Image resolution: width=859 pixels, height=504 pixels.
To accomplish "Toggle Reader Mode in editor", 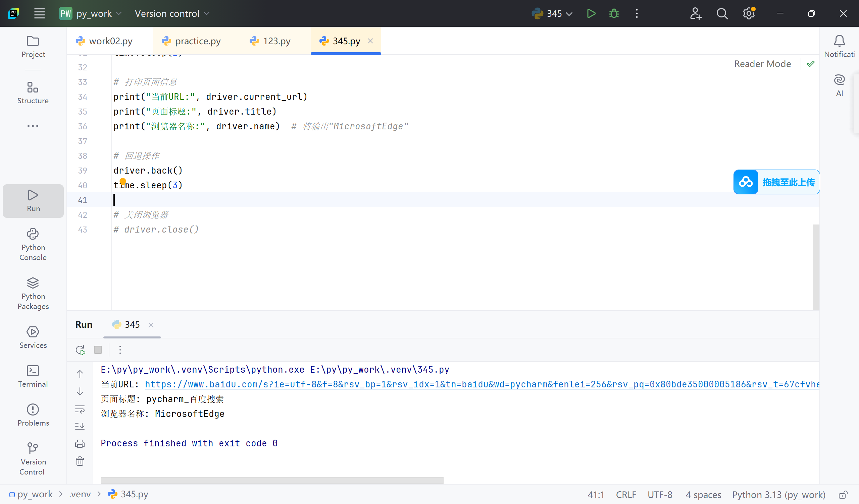I will tap(762, 64).
